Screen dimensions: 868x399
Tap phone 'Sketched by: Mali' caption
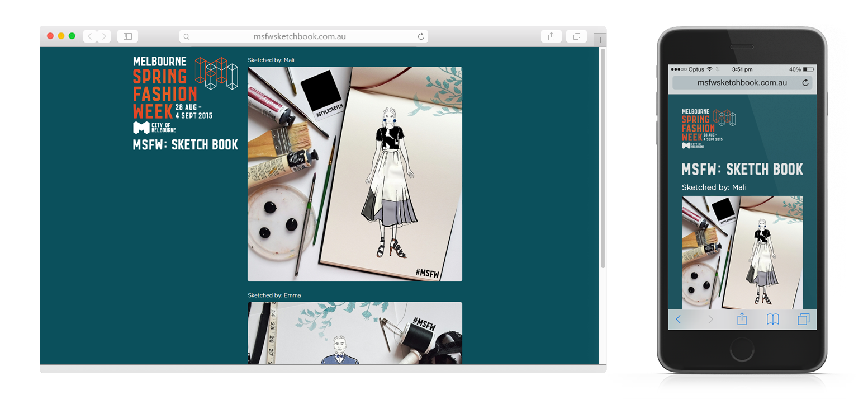pos(714,187)
